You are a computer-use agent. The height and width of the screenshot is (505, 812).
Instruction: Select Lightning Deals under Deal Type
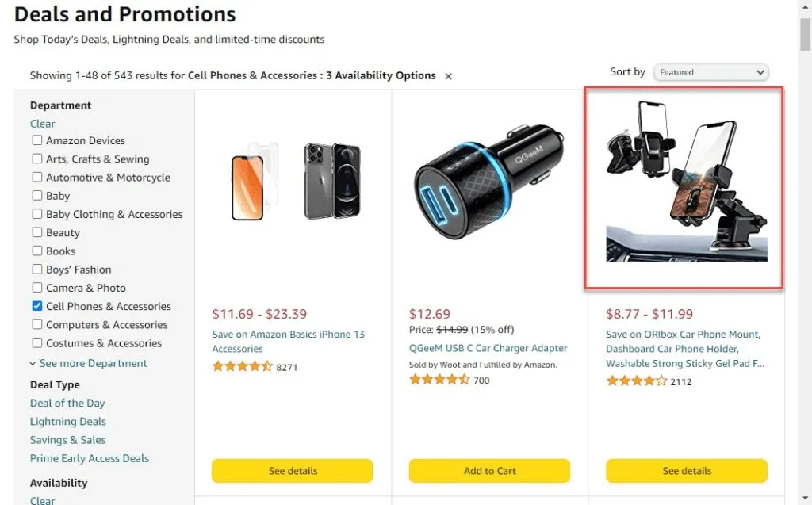click(x=67, y=421)
